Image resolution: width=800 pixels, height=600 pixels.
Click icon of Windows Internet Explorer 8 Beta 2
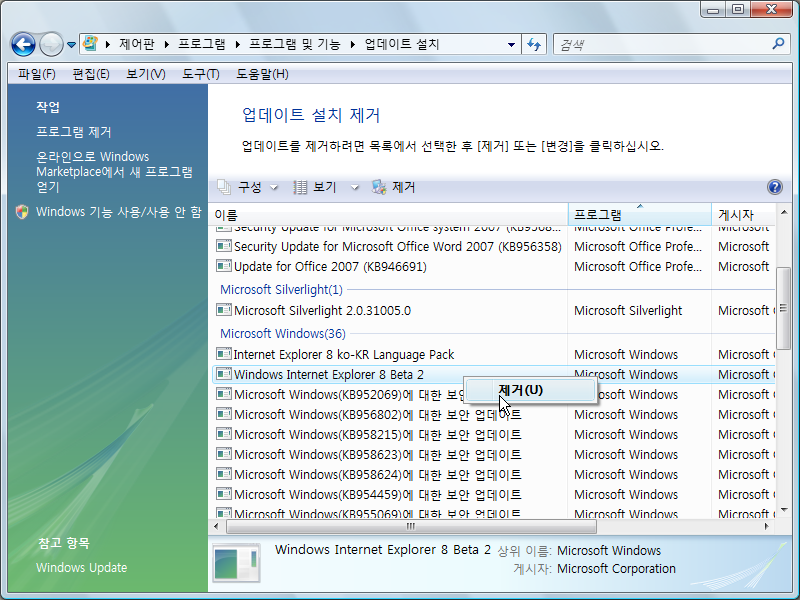pos(223,373)
